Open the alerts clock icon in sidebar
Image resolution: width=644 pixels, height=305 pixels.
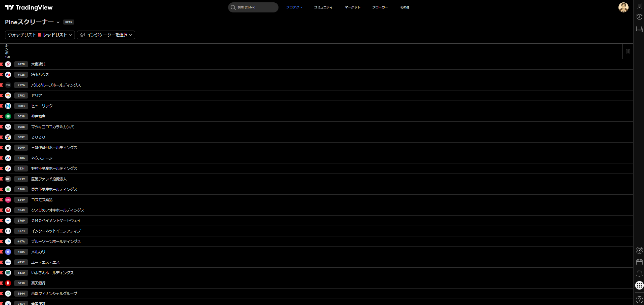(x=639, y=17)
